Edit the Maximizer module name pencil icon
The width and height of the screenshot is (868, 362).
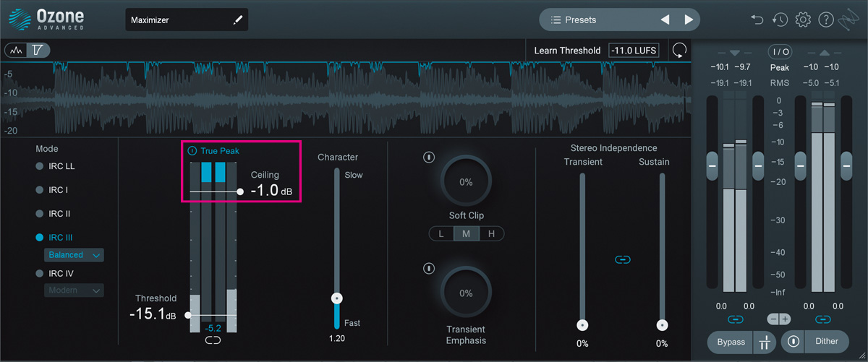tap(237, 20)
